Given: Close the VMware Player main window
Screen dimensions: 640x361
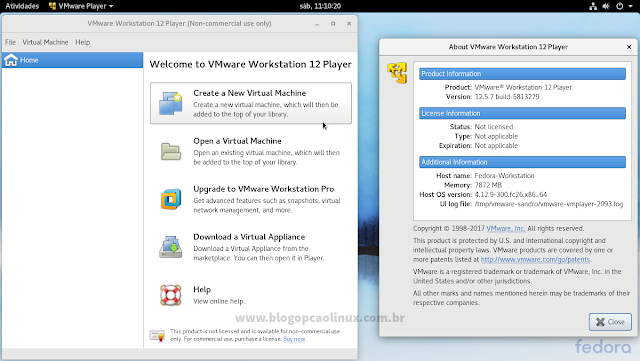Looking at the screenshot, I should point(349,24).
